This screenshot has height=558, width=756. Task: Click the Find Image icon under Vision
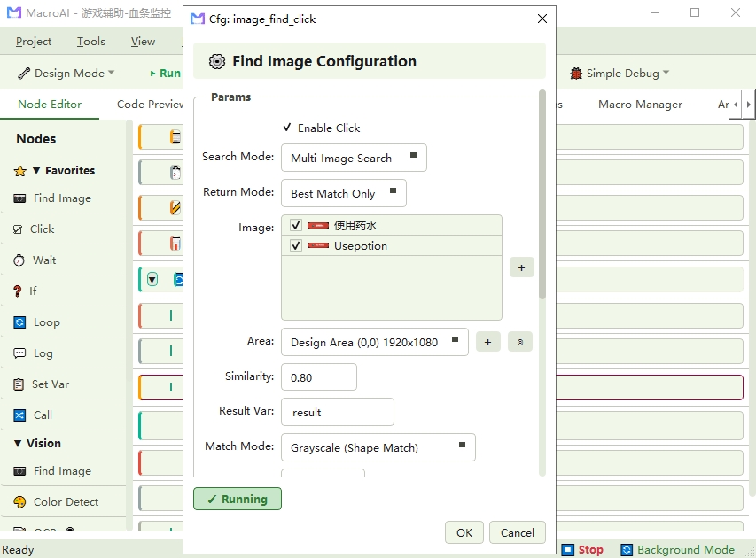click(x=19, y=471)
